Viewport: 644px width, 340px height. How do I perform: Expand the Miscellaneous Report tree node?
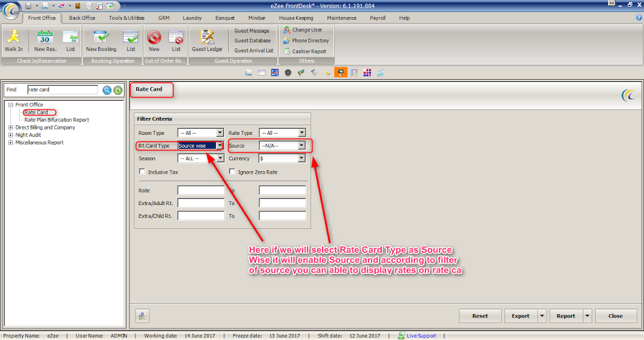11,142
